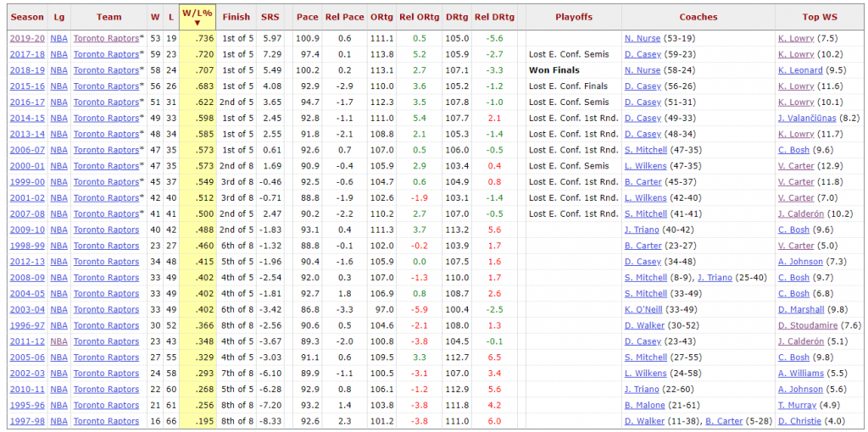This screenshot has height=432, width=868.
Task: Open N. Nurse (53-19) coach link
Action: (x=642, y=38)
